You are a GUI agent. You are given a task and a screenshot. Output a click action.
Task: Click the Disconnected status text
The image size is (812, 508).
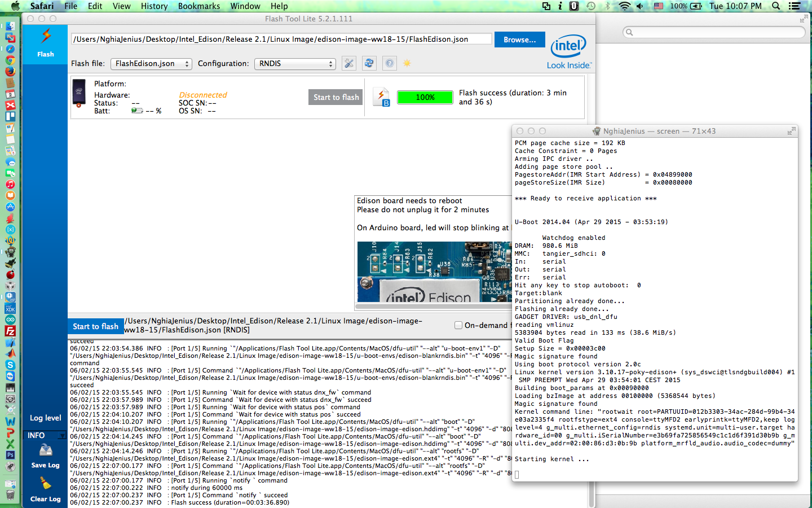[203, 95]
